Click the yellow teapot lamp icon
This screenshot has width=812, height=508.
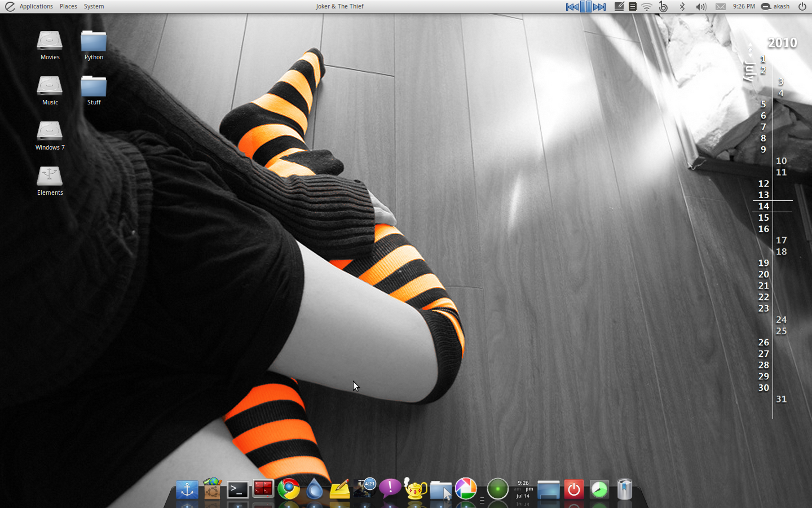[x=415, y=489]
